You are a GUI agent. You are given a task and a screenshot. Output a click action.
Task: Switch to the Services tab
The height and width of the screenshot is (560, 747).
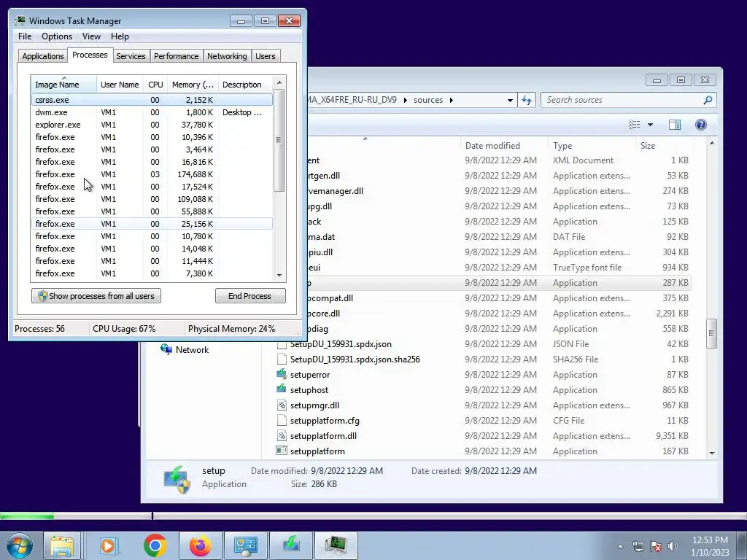click(x=131, y=56)
